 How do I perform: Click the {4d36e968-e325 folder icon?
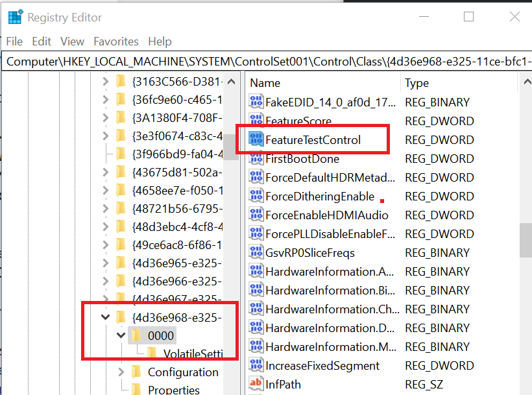tap(121, 317)
